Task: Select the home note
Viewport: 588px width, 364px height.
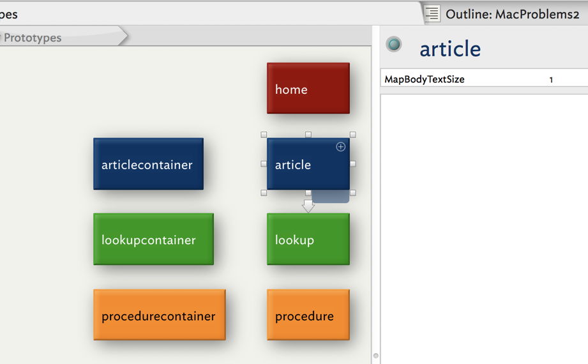Action: point(308,88)
